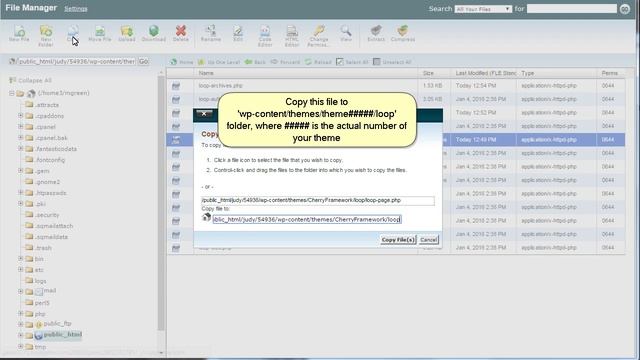The height and width of the screenshot is (360, 640).
Task: Click the file icon of loop-archives.php
Action: (176, 86)
